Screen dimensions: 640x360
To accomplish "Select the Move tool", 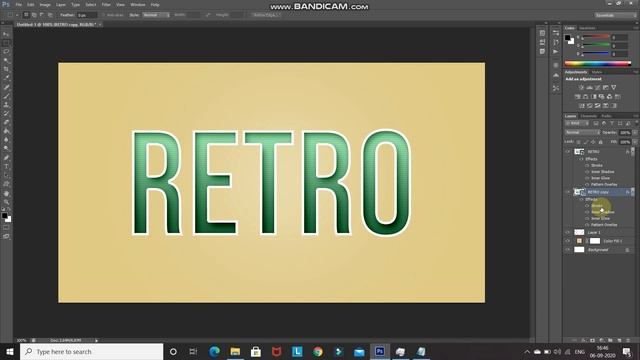I will point(6,34).
